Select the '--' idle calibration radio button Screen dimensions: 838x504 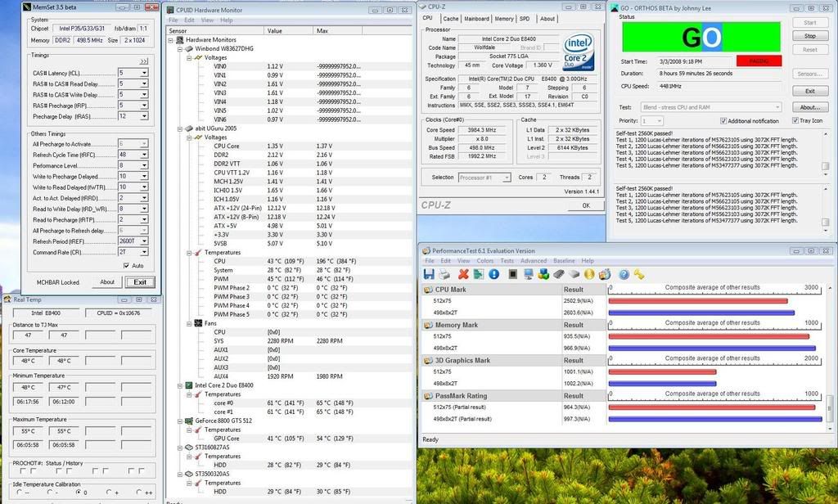click(x=20, y=493)
